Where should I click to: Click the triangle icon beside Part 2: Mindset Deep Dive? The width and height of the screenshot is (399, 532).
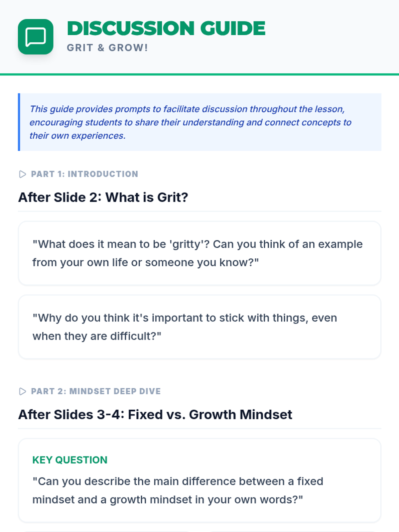coord(23,391)
